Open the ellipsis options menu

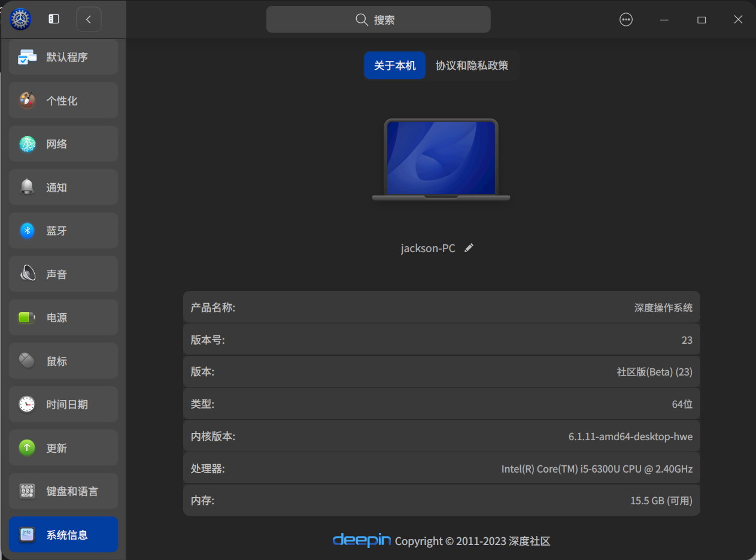pyautogui.click(x=626, y=19)
